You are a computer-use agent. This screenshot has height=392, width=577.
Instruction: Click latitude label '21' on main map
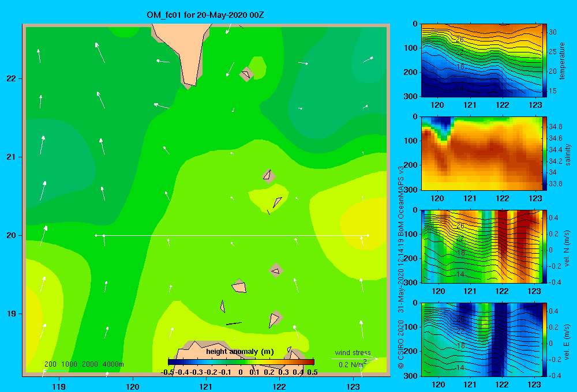[11, 157]
